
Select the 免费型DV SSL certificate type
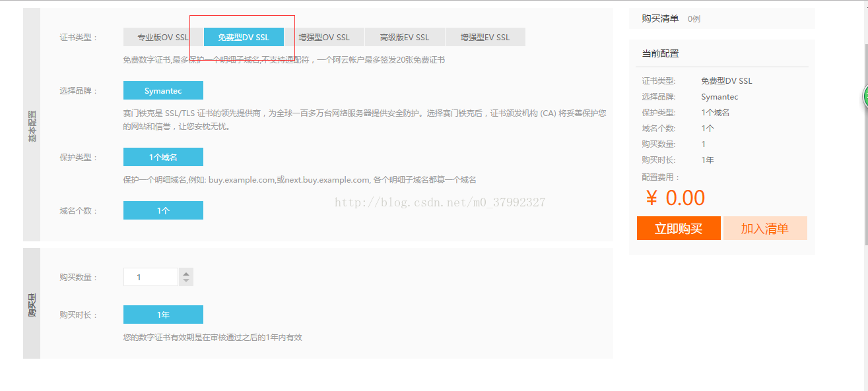244,37
